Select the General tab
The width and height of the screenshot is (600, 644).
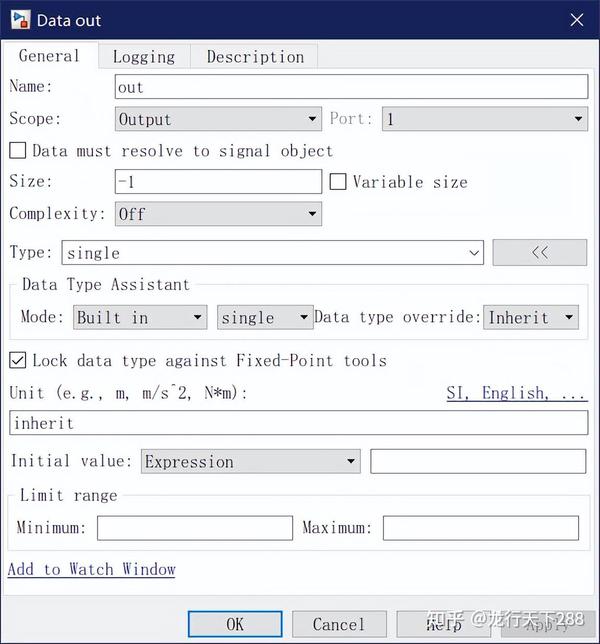coord(49,56)
